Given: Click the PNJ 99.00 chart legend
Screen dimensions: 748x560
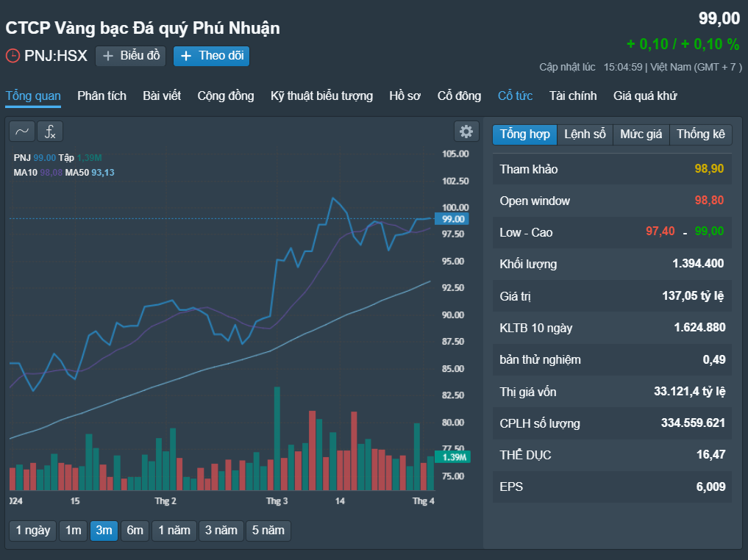Looking at the screenshot, I should (x=35, y=158).
